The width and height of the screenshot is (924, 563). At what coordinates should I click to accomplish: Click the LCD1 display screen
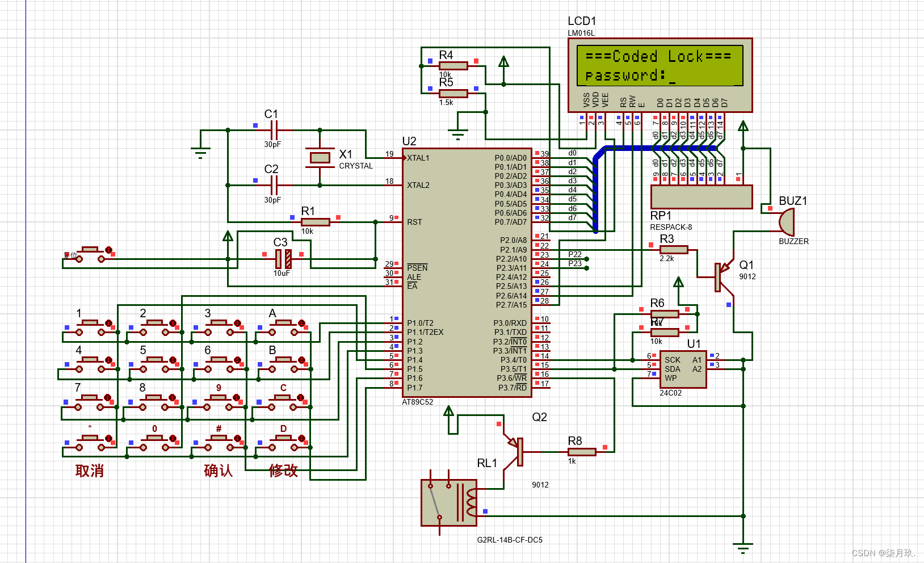point(660,66)
